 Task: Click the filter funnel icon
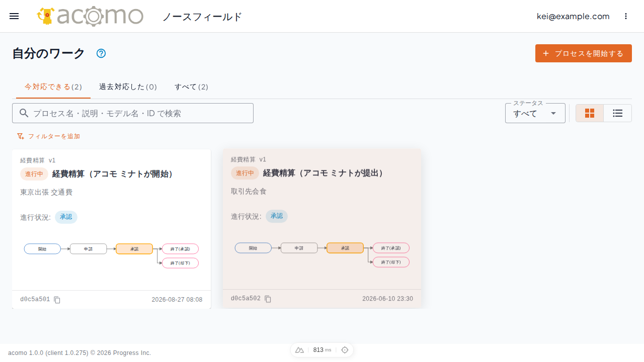click(21, 136)
